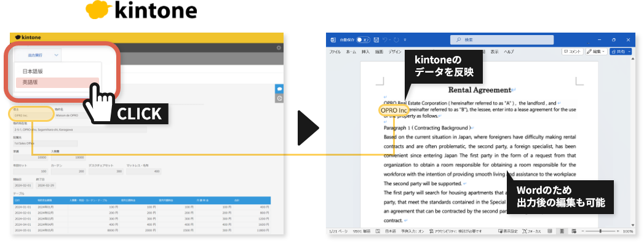The image size is (644, 243).
Task: Open the ファイル tab in Word
Action: point(335,52)
